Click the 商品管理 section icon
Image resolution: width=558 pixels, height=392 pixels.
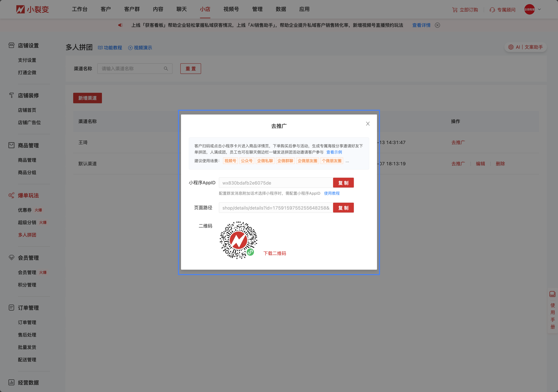pyautogui.click(x=11, y=145)
